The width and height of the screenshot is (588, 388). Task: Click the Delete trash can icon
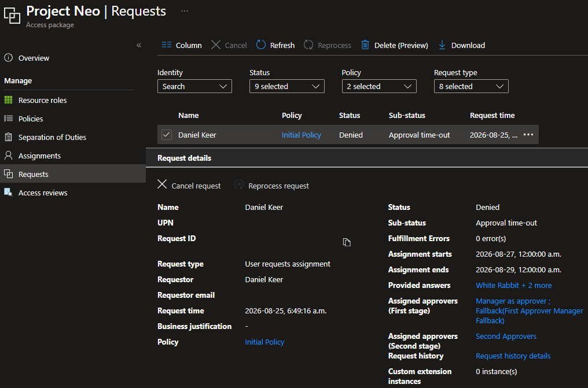point(365,45)
